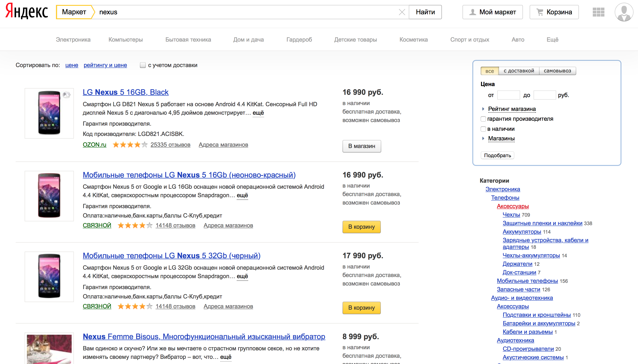
Task: Open Телефоны category
Action: pyautogui.click(x=505, y=198)
